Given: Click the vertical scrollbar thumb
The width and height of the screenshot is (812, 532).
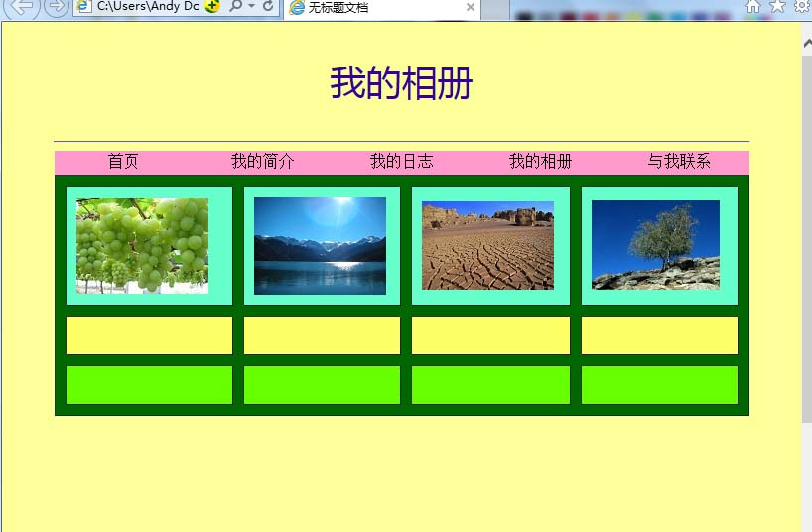Looking at the screenshot, I should [807, 238].
